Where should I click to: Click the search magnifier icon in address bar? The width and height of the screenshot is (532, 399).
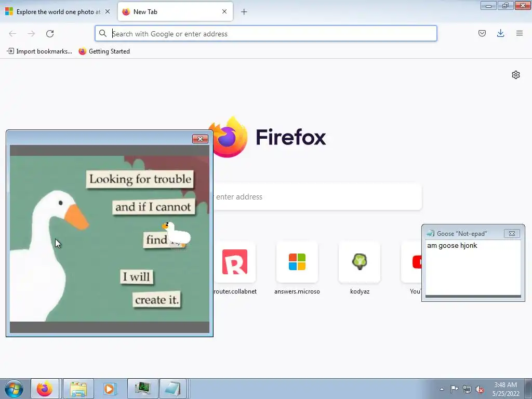(103, 33)
